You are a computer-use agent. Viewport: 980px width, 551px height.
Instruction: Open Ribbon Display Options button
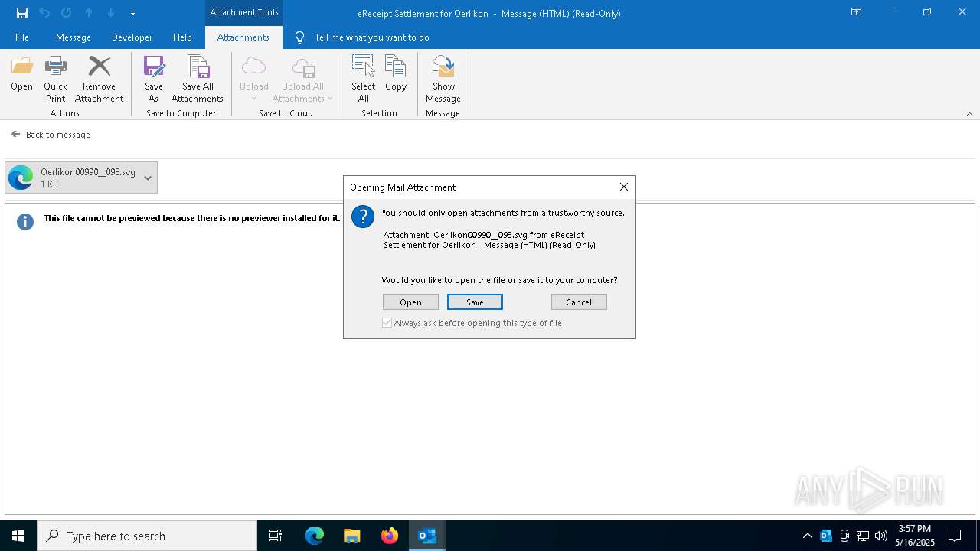[x=856, y=12]
